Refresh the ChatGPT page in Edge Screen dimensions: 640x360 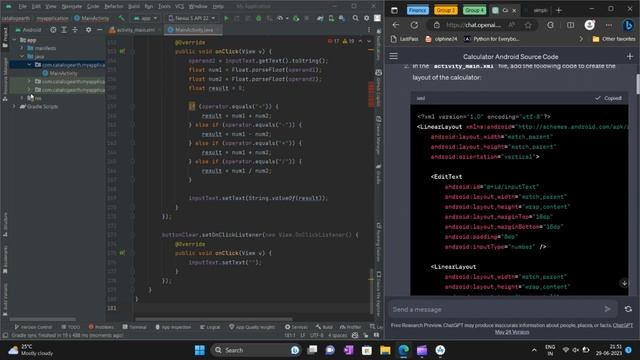tap(414, 25)
